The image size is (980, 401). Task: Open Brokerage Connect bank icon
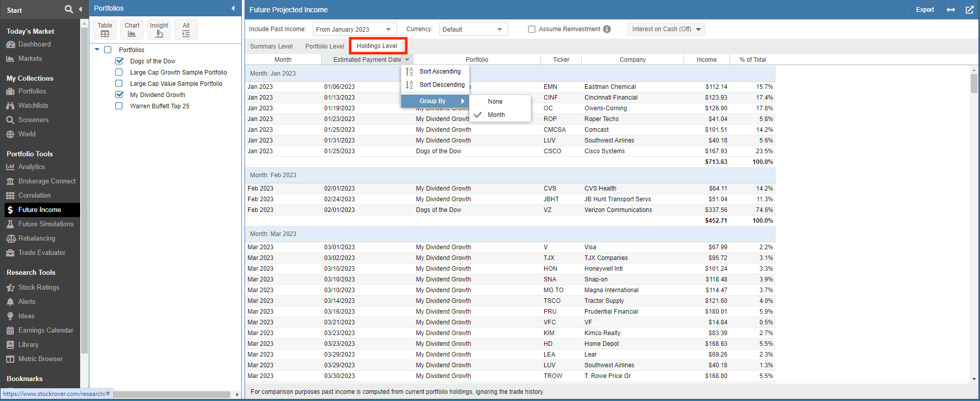pyautogui.click(x=10, y=181)
